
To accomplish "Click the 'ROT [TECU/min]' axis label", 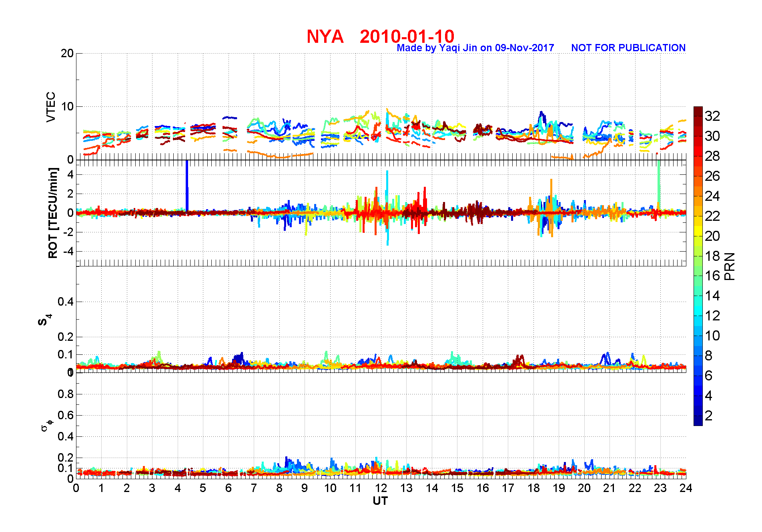I will 53,213.
